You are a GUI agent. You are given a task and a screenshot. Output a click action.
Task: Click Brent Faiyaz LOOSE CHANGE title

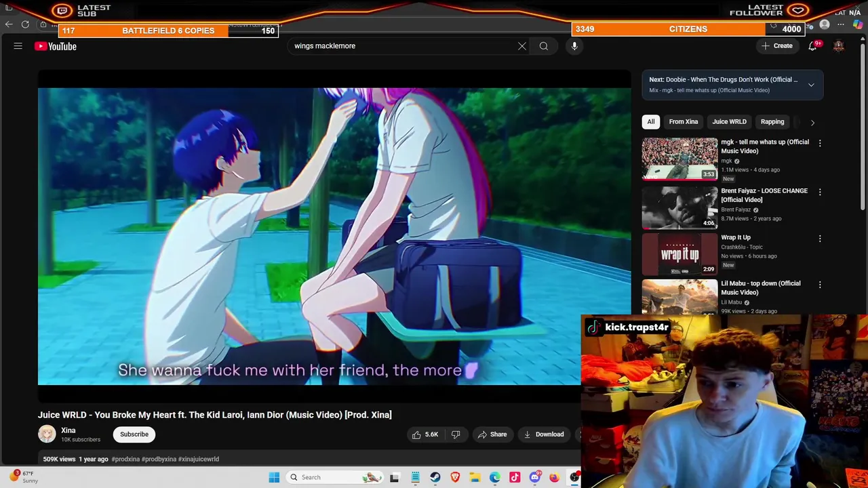(764, 195)
